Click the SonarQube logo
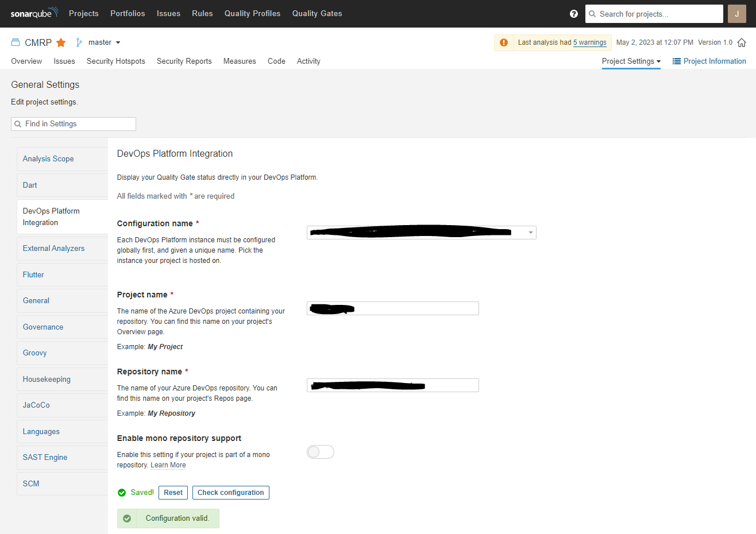Screen dimensions: 756x534 34,13
